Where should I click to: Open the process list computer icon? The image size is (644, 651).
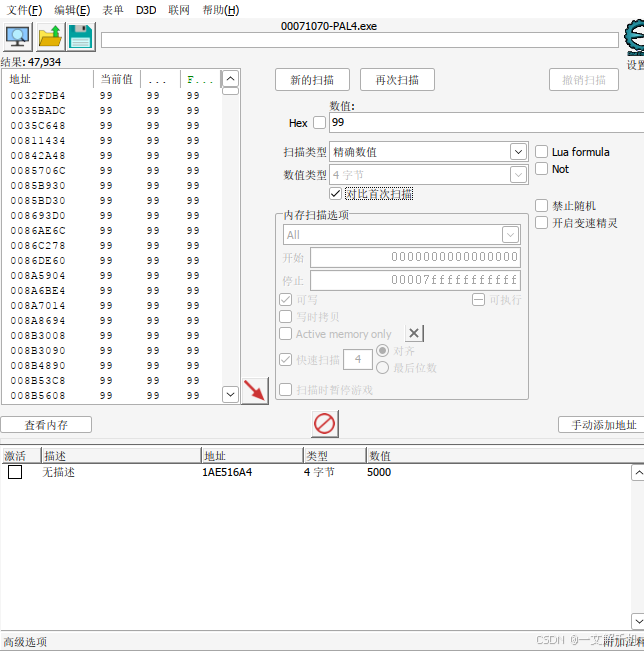click(x=17, y=37)
